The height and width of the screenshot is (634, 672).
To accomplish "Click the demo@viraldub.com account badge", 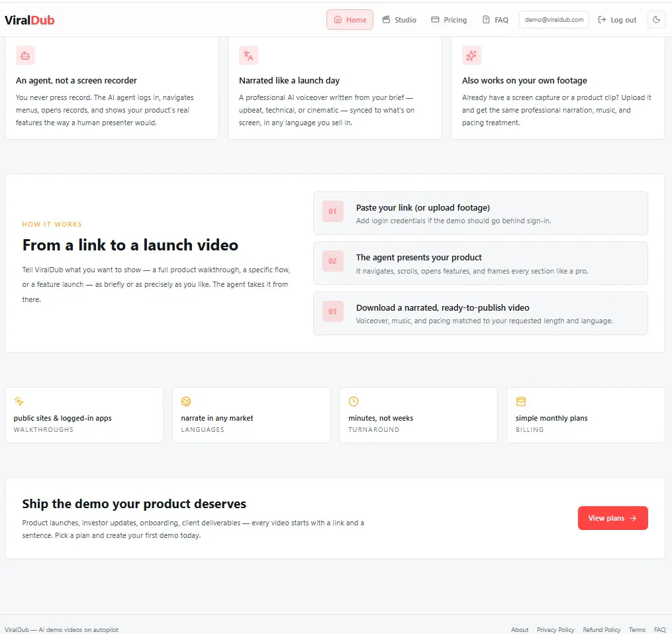I will coord(554,20).
